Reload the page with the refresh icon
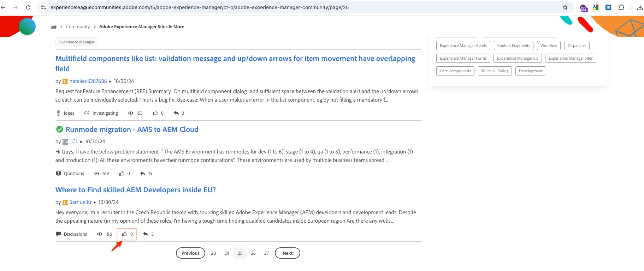 tap(28, 7)
